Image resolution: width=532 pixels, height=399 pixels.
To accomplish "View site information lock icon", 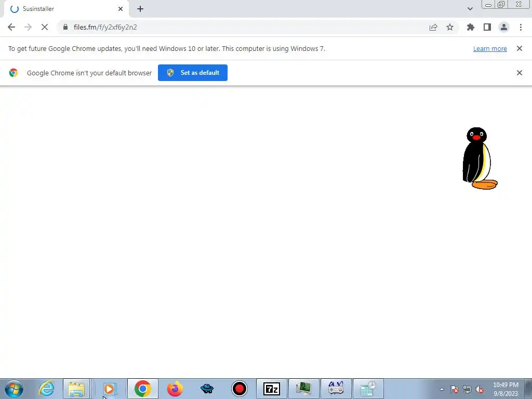I will click(65, 27).
